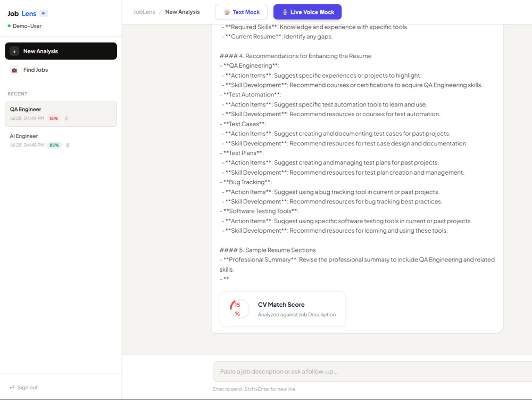
Task: Select the New Analysis breadcrumb
Action: pos(182,12)
